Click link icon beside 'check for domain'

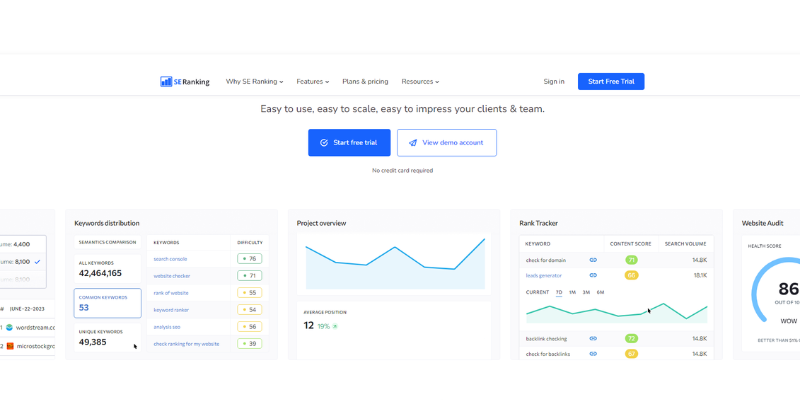(x=593, y=260)
